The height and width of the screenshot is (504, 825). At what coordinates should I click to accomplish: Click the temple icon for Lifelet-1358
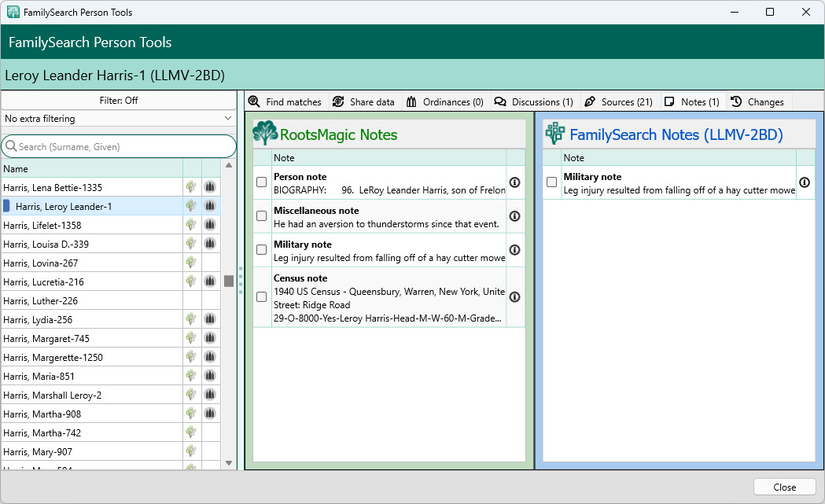210,225
